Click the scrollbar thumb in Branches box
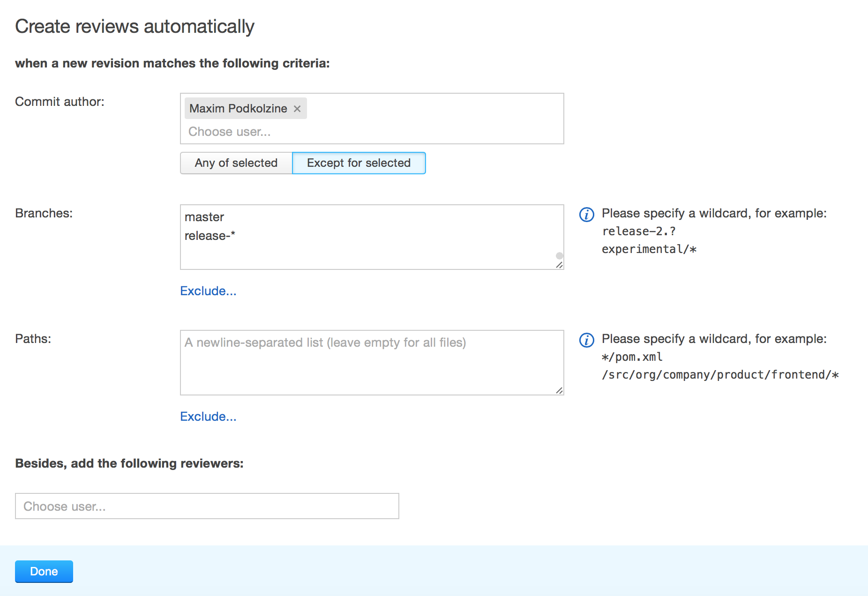The width and height of the screenshot is (868, 596). click(559, 256)
